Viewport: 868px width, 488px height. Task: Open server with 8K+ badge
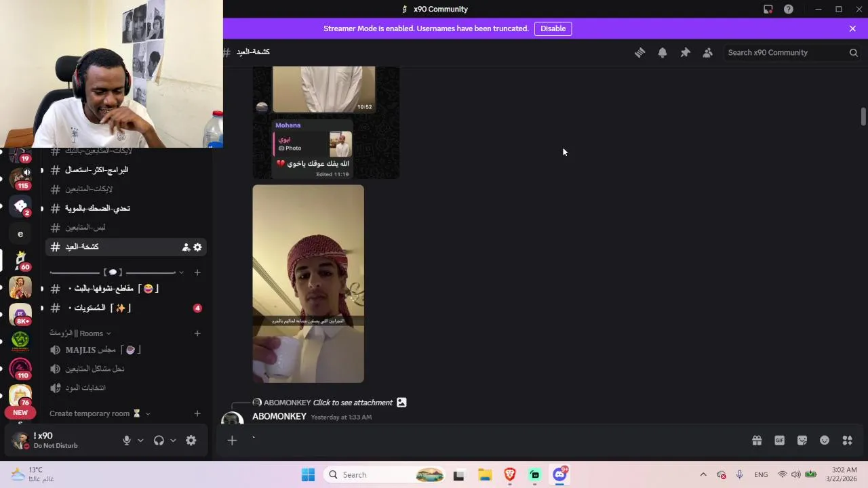click(x=20, y=314)
